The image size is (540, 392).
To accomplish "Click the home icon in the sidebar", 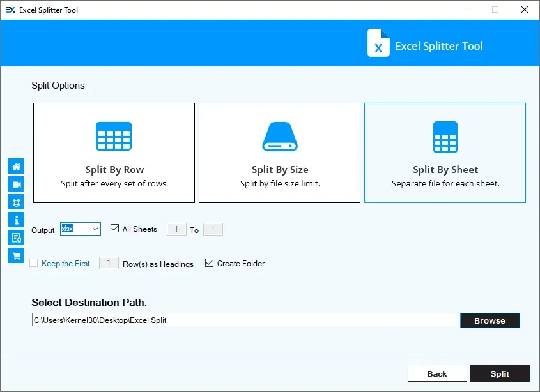I will [x=16, y=166].
